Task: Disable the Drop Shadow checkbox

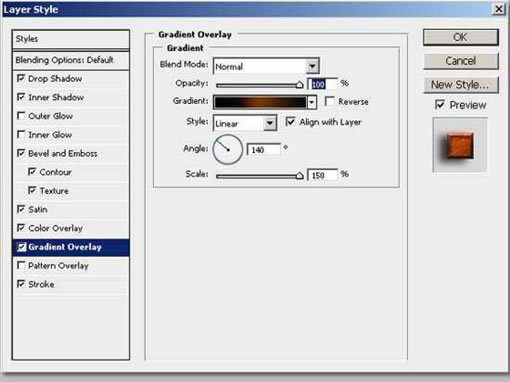Action: 21,78
